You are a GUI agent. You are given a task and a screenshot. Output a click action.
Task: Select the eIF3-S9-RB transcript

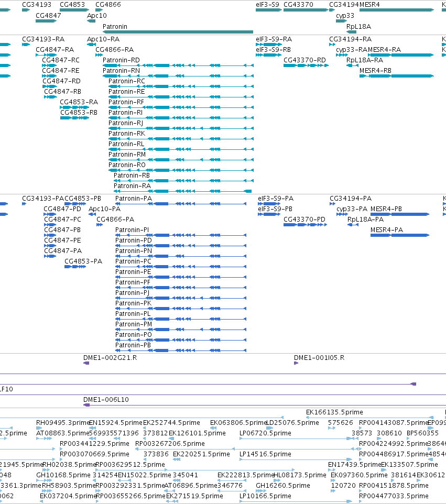click(x=269, y=55)
